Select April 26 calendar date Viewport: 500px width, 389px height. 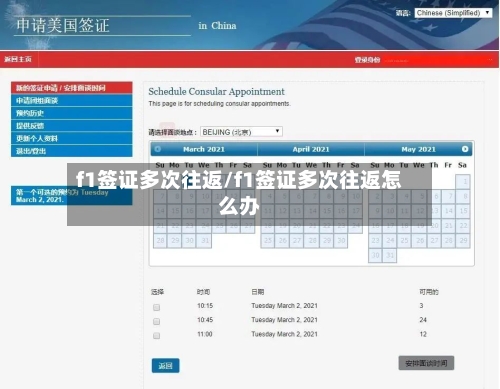coord(283,241)
